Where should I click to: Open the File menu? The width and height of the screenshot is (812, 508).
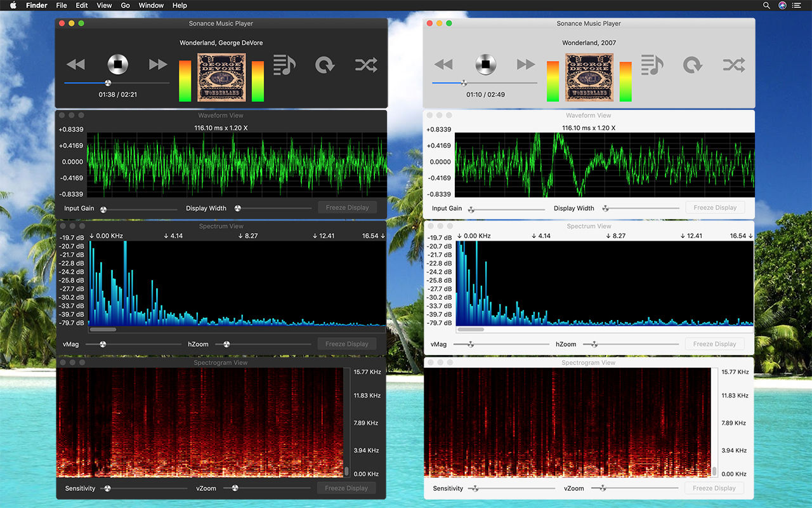62,5
